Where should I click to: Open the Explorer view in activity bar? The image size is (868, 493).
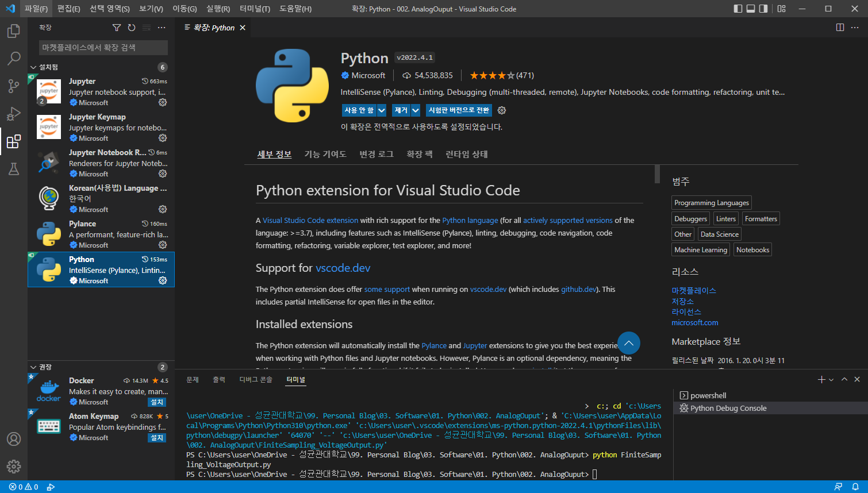point(14,31)
